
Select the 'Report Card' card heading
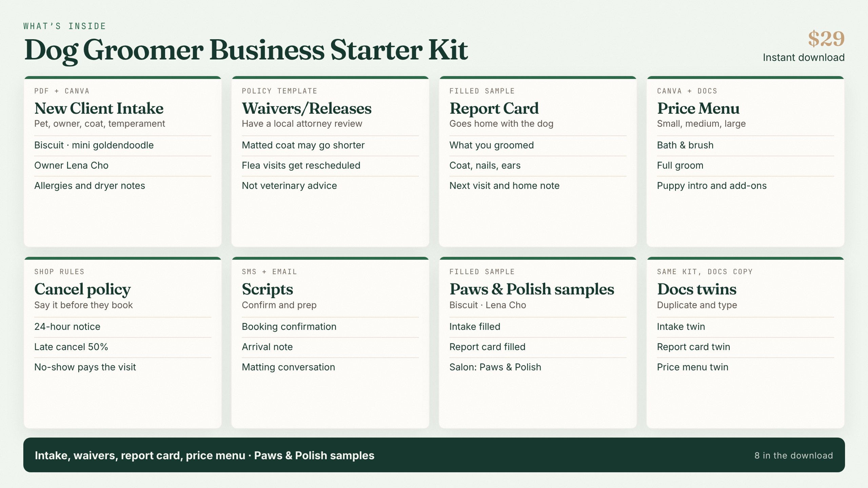point(494,108)
